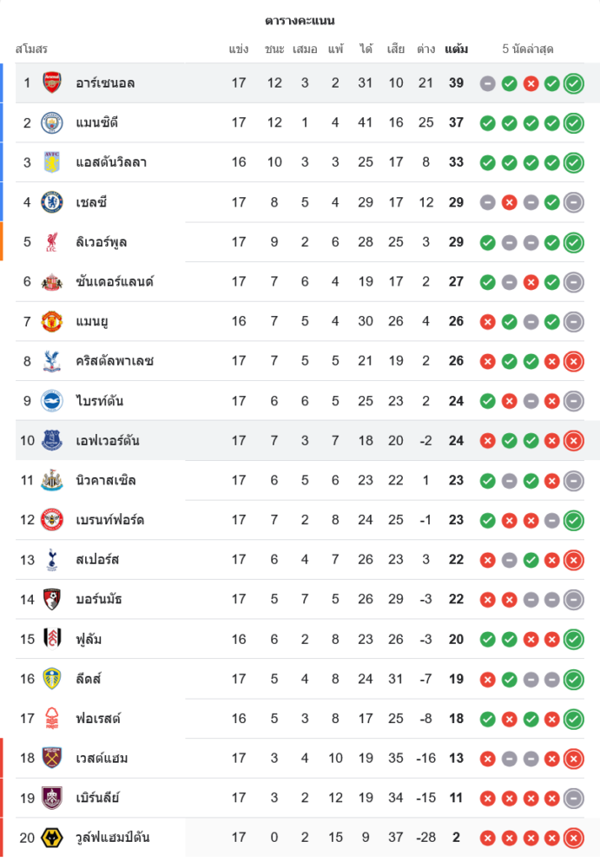This screenshot has width=600, height=868.
Task: Click the Arsenal club crest icon
Action: (52, 83)
